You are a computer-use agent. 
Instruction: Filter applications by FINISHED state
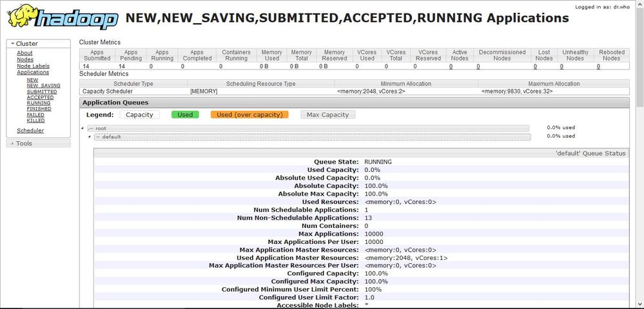click(x=39, y=109)
